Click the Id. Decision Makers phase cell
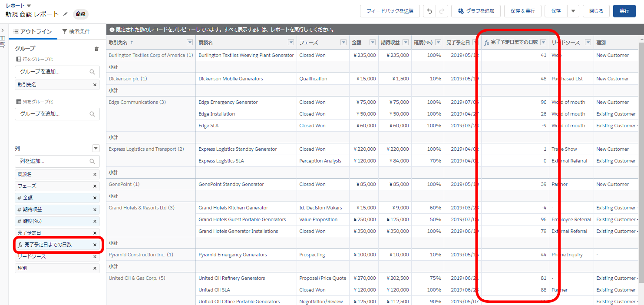This screenshot has width=644, height=305. [323, 208]
